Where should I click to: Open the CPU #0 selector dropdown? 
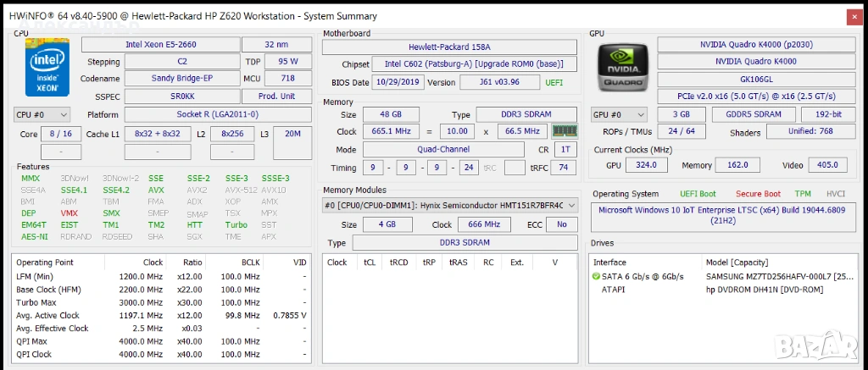42,114
